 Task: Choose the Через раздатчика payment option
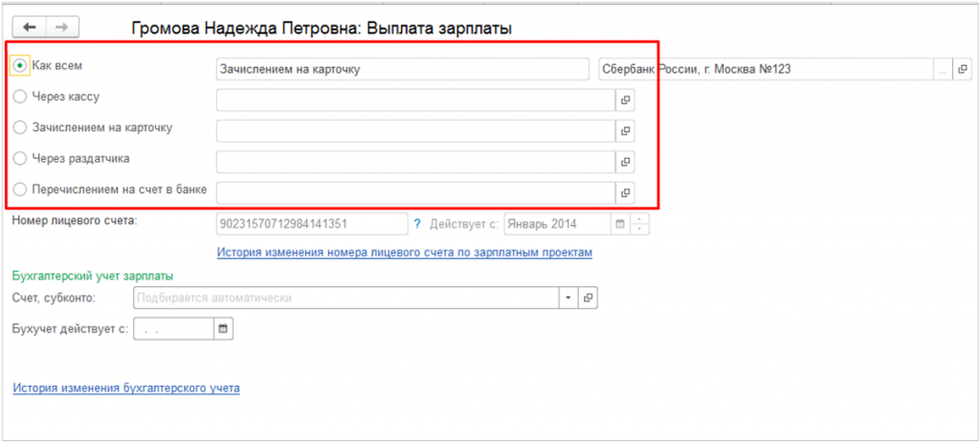pyautogui.click(x=20, y=158)
